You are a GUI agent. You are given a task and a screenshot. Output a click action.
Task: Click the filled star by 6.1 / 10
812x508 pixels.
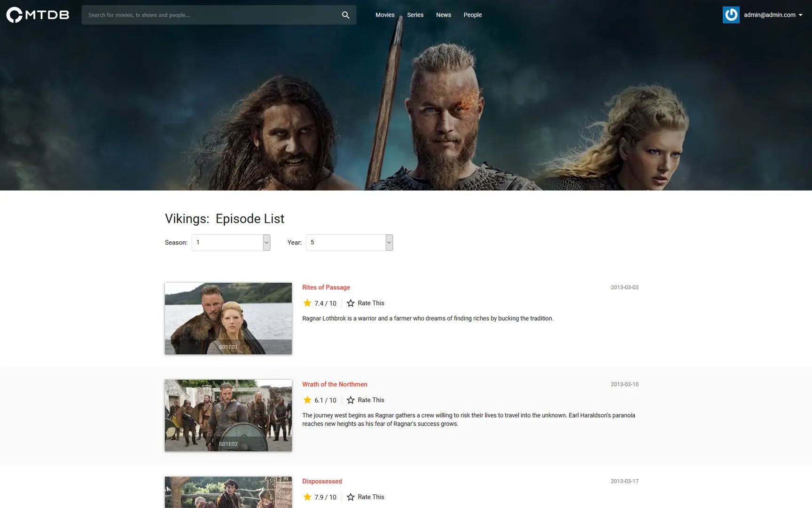(x=307, y=400)
